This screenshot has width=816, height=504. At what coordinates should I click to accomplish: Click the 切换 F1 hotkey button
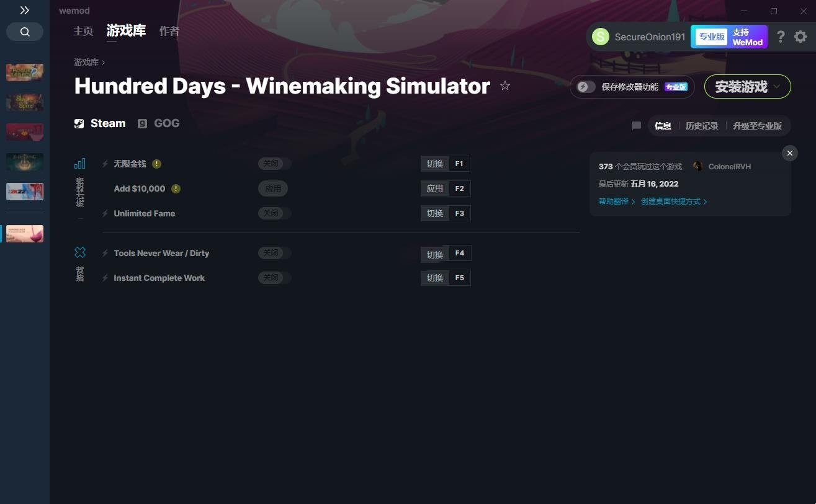point(446,164)
